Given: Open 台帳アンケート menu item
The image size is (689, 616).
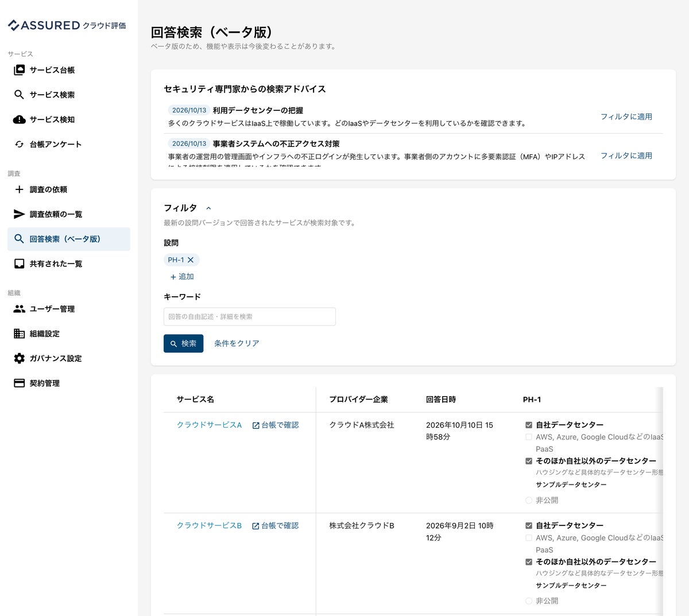Looking at the screenshot, I should [69, 144].
